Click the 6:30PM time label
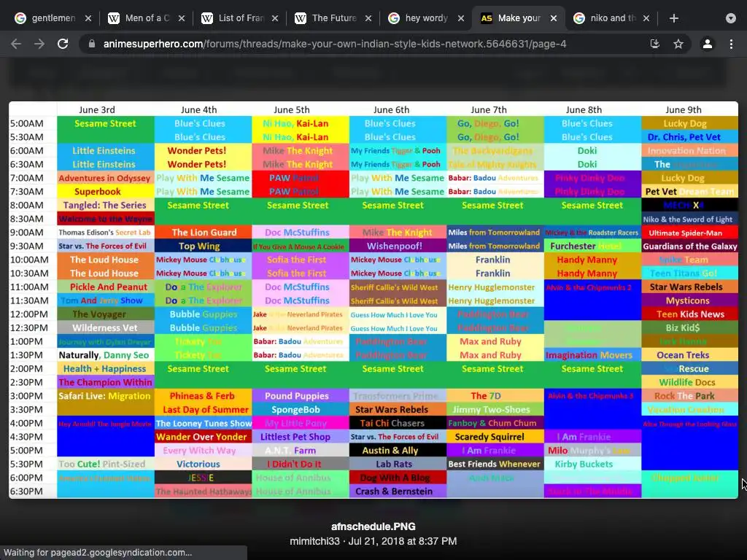Viewport: 747px width, 560px height. pyautogui.click(x=27, y=491)
